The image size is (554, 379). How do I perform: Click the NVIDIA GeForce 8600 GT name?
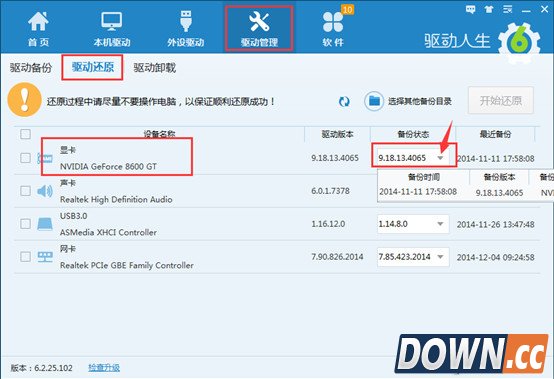108,166
